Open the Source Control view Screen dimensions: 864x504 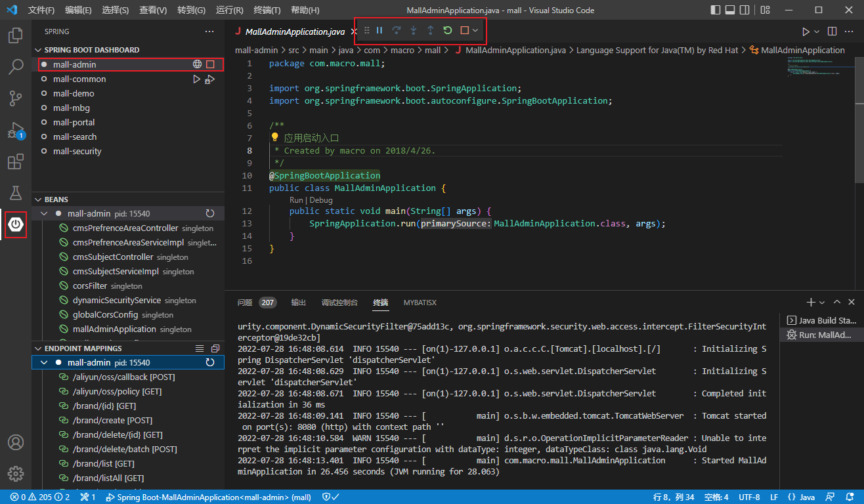16,98
